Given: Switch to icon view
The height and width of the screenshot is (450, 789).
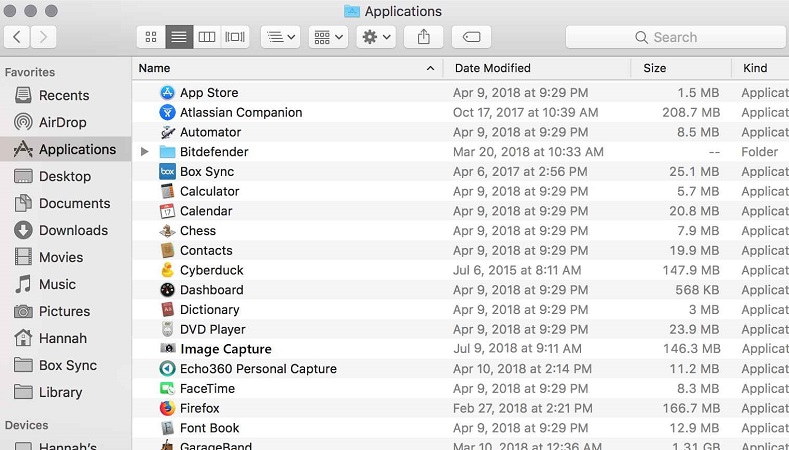Looking at the screenshot, I should point(151,37).
